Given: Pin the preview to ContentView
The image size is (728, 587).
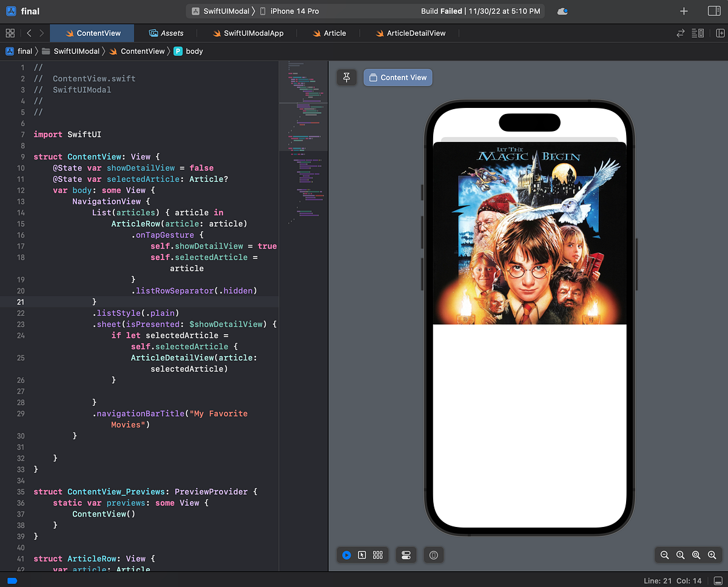Looking at the screenshot, I should pos(346,78).
